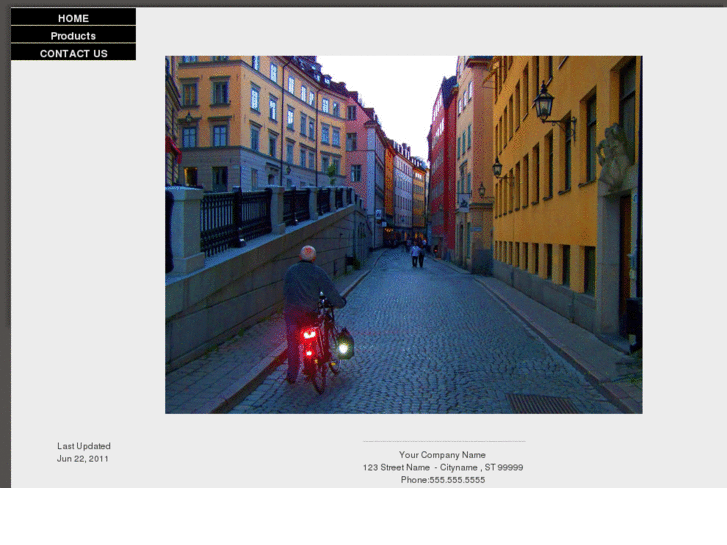Open the CONTACT US page
727x545 pixels.
pos(73,53)
